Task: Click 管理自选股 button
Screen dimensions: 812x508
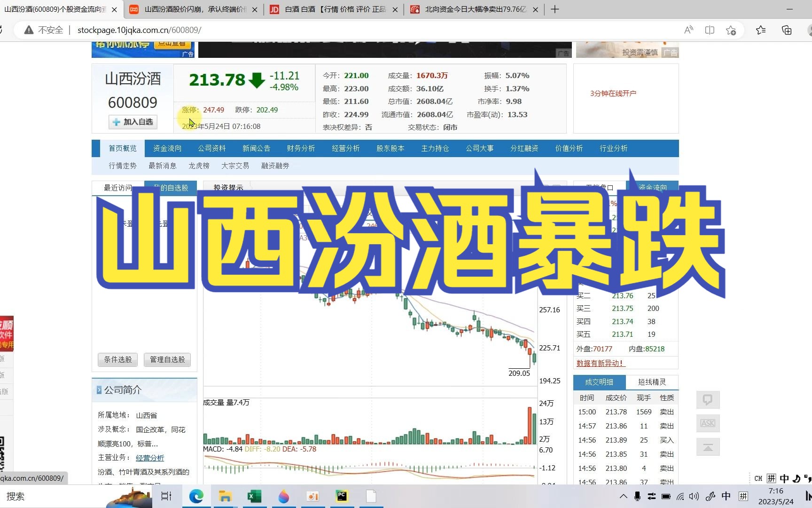Action: [x=167, y=359]
